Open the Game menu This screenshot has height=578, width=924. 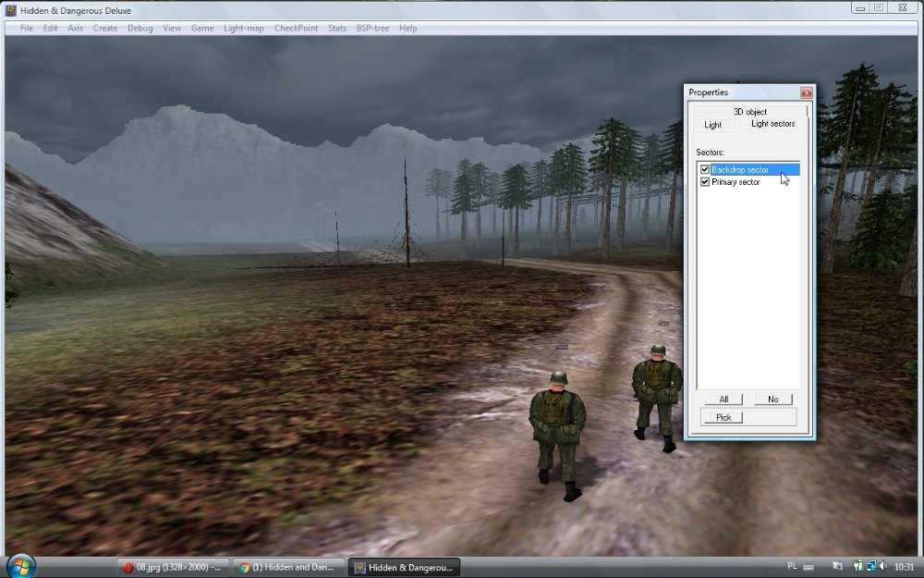click(x=202, y=29)
